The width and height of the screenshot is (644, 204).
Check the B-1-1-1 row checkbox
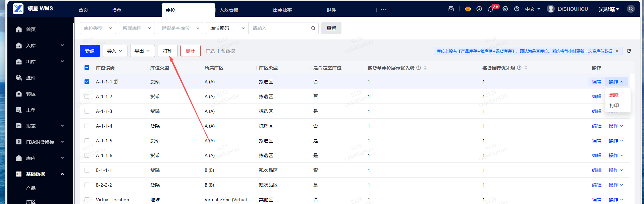coord(87,170)
